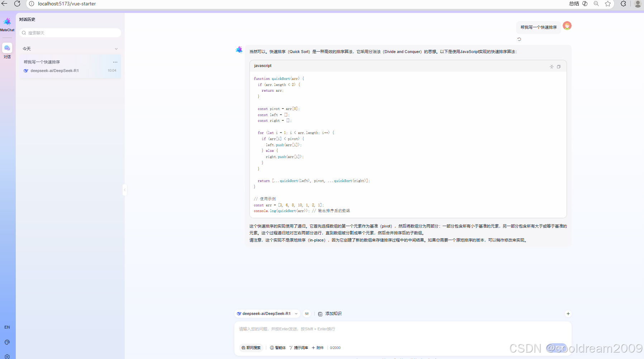
Task: Open the 帮我写一个快速排序 conversation
Action: coord(70,66)
